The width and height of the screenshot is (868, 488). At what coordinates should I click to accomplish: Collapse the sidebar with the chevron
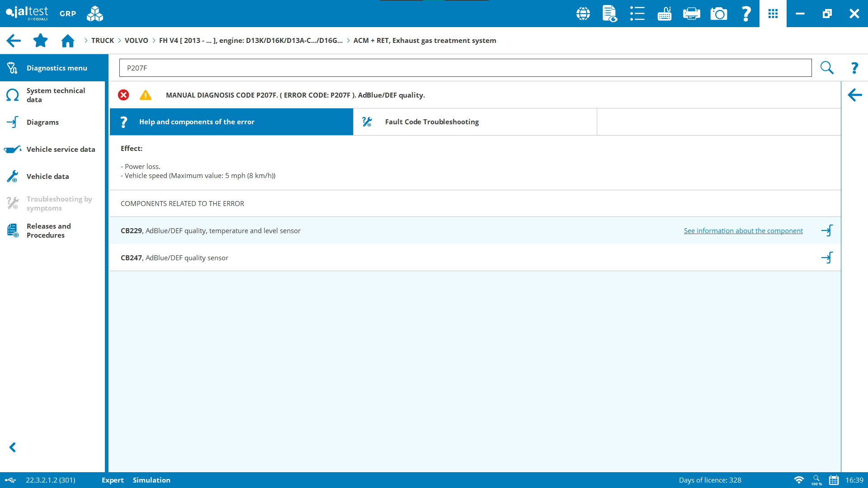tap(13, 447)
